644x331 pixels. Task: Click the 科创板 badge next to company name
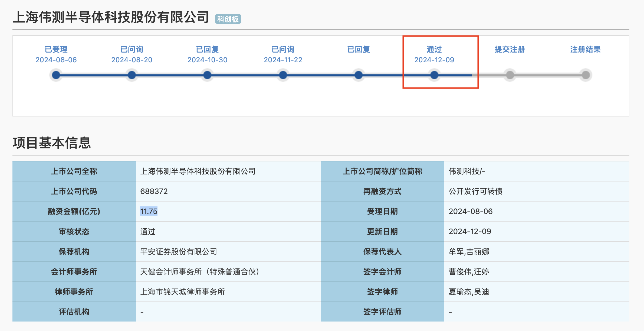228,19
